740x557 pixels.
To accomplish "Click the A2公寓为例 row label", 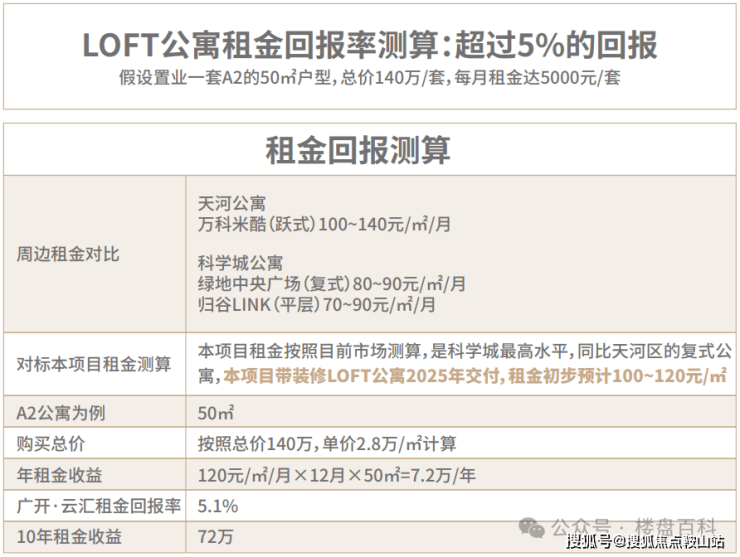I will coord(60,413).
